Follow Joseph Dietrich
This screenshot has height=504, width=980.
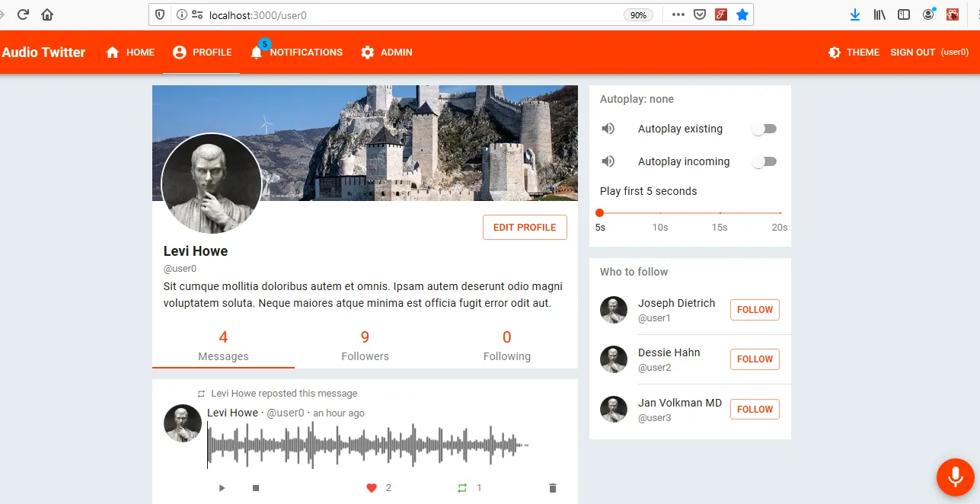click(754, 310)
